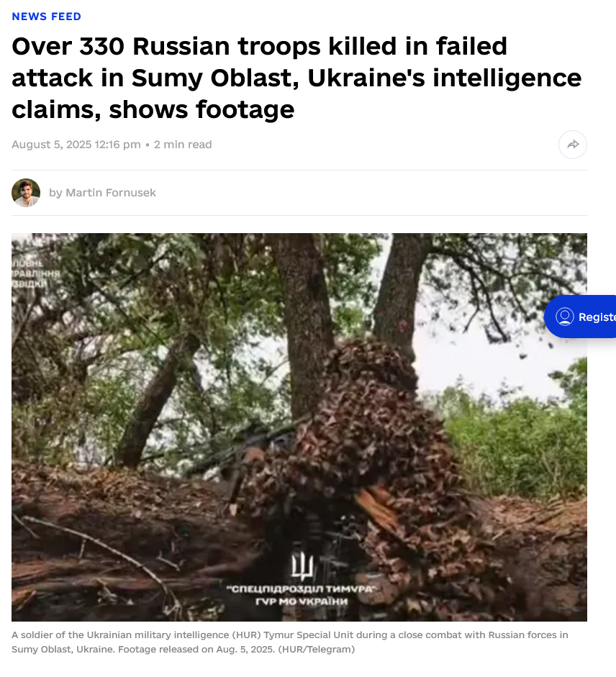Click the 'СПЕЦПІДРОЗДІЛ ТИМУРА' overlay text

(x=302, y=589)
